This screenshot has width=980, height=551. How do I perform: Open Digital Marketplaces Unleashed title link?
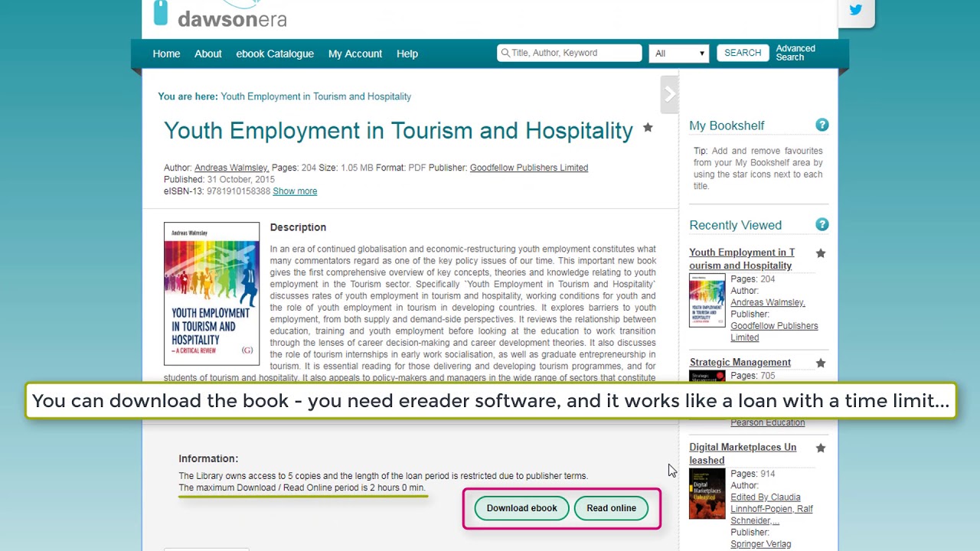[x=743, y=454]
